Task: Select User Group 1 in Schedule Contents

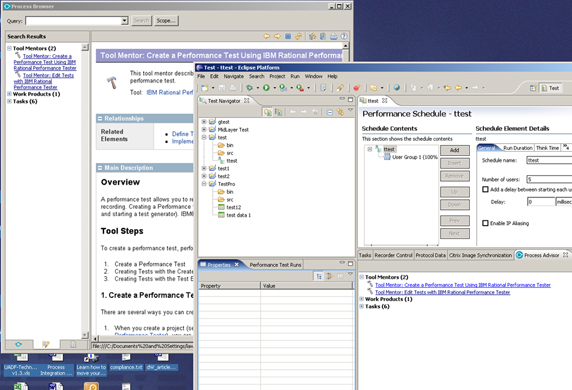Action: click(415, 157)
